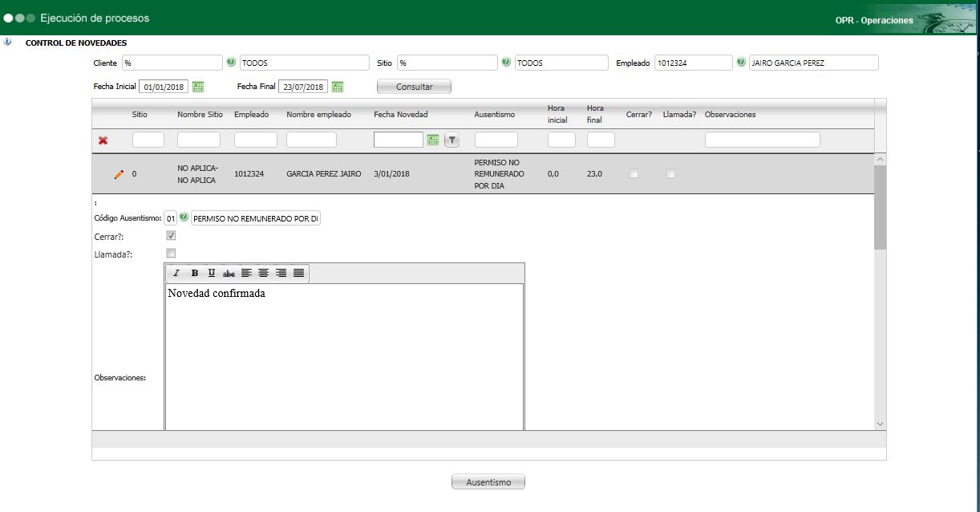Open the Fecha Inicial calendar picker
The width and height of the screenshot is (980, 512).
198,87
